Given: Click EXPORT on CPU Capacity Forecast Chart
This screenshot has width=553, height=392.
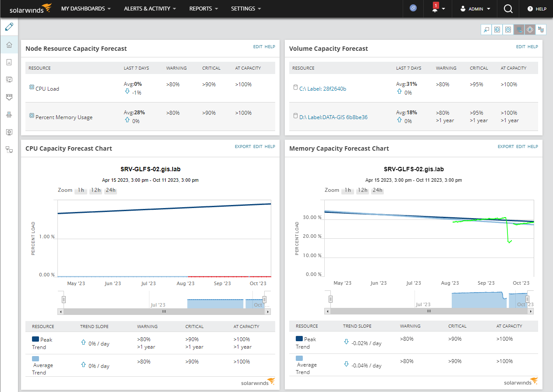Looking at the screenshot, I should (x=243, y=147).
